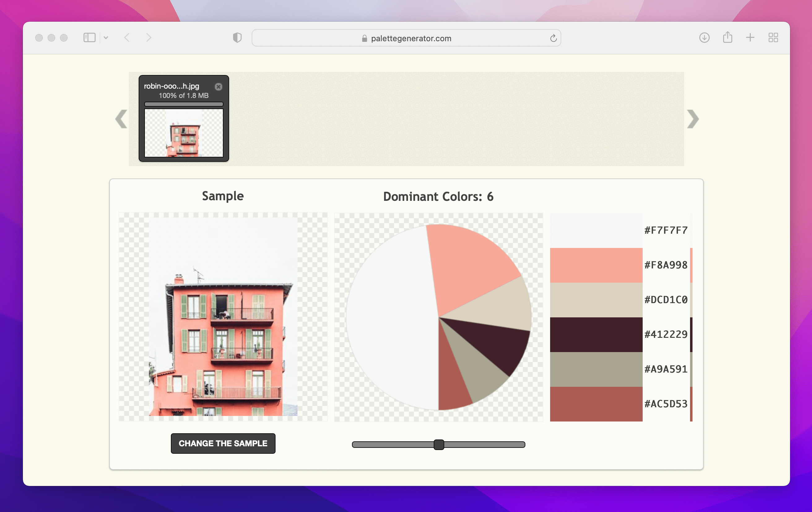Open a new browser tab
812x512 pixels.
(750, 38)
